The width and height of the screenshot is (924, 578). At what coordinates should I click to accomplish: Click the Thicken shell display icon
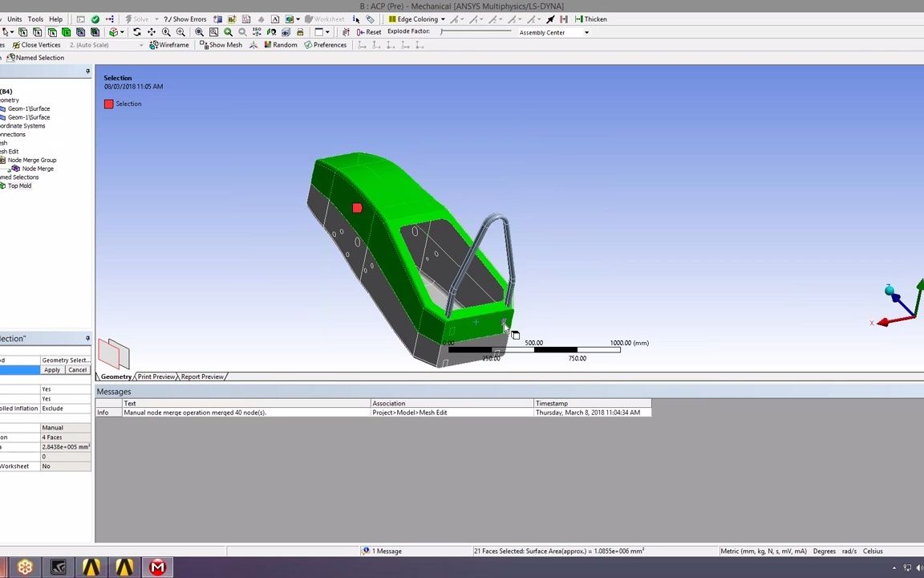coord(591,18)
